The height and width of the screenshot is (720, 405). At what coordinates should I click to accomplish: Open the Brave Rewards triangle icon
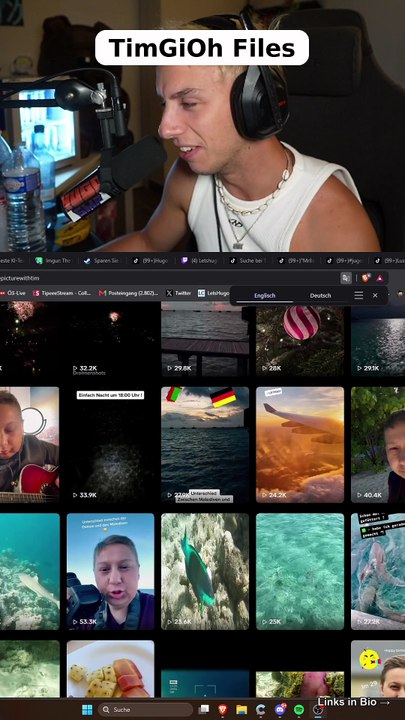pyautogui.click(x=380, y=278)
